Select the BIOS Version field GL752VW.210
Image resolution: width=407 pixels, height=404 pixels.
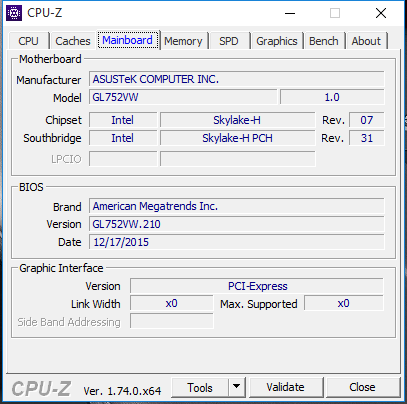coord(237,224)
